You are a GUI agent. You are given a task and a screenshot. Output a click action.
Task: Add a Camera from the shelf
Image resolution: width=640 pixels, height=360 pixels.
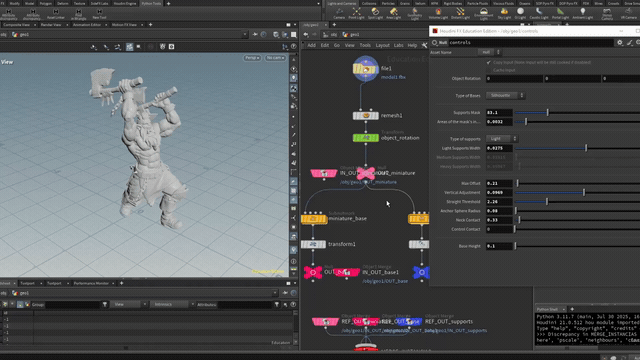pyautogui.click(x=339, y=13)
